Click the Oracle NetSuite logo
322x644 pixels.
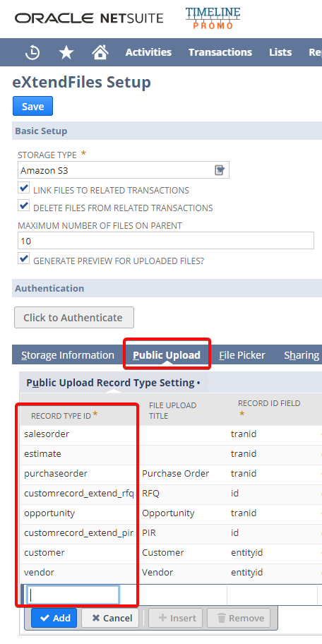[x=89, y=18]
